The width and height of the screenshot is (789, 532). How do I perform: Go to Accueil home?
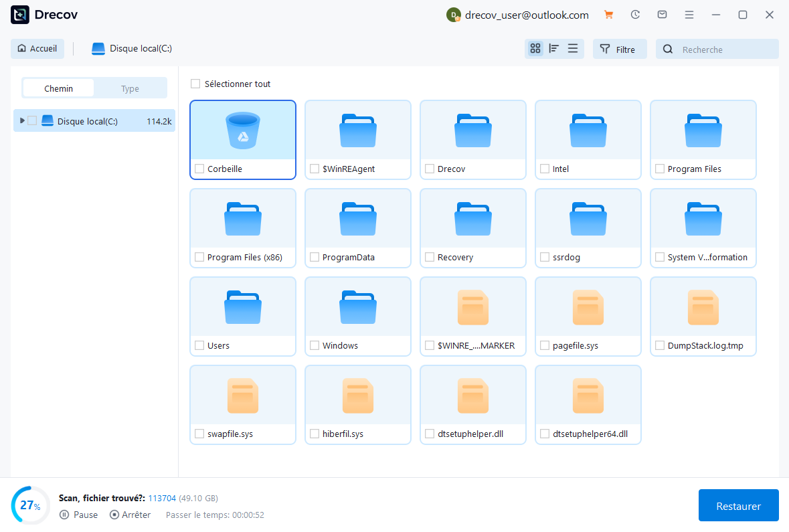(37, 48)
